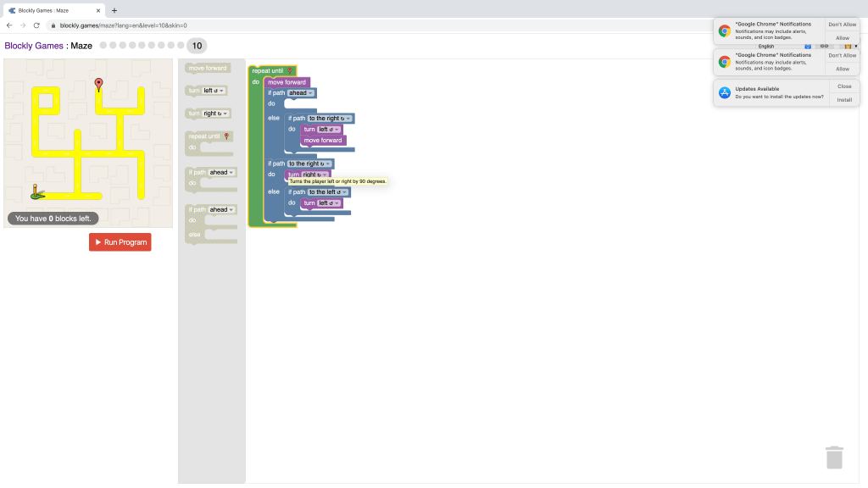Click the reload page icon
Viewport: 868px width, 488px height.
pos(36,25)
